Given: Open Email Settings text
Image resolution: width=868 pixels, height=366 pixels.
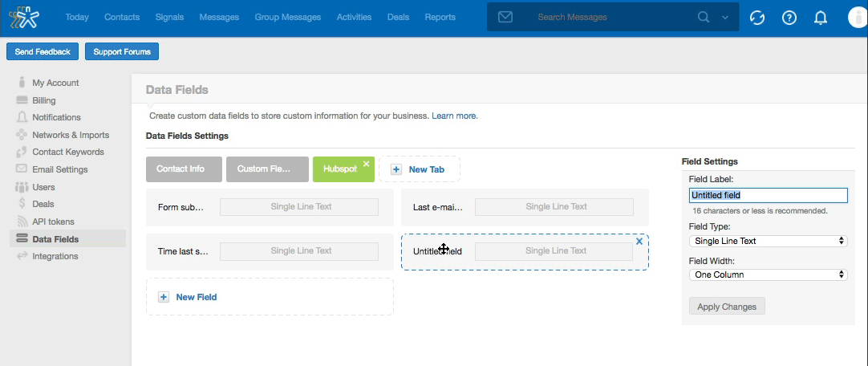Looking at the screenshot, I should (x=60, y=169).
